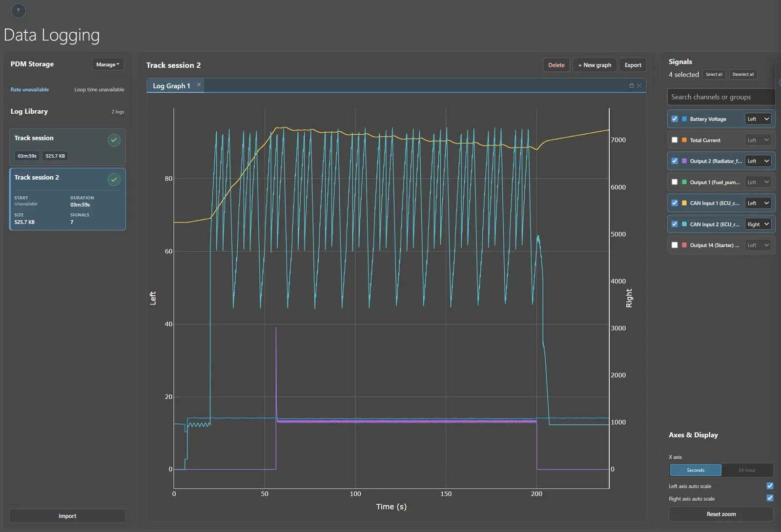Close the graph panel with X icon
Image resolution: width=781 pixels, height=532 pixels.
[639, 86]
